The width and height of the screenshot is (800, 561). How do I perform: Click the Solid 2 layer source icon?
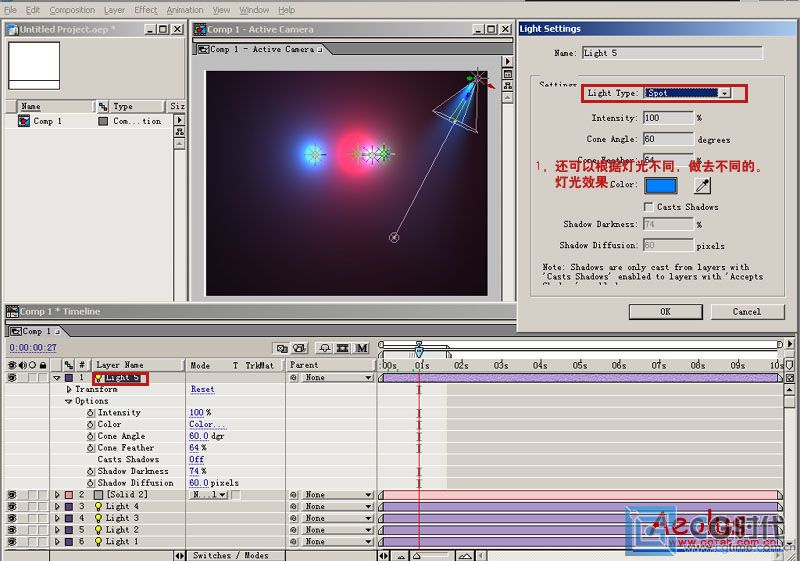(98, 495)
